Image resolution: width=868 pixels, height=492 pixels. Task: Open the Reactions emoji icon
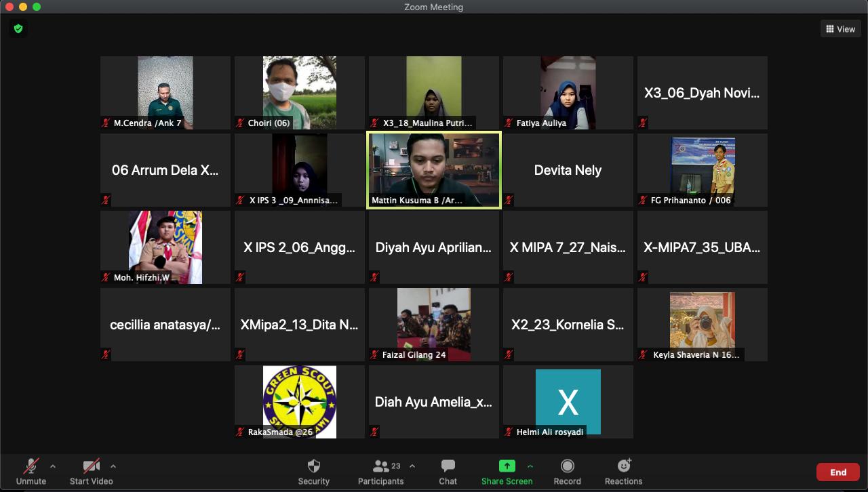(x=624, y=466)
